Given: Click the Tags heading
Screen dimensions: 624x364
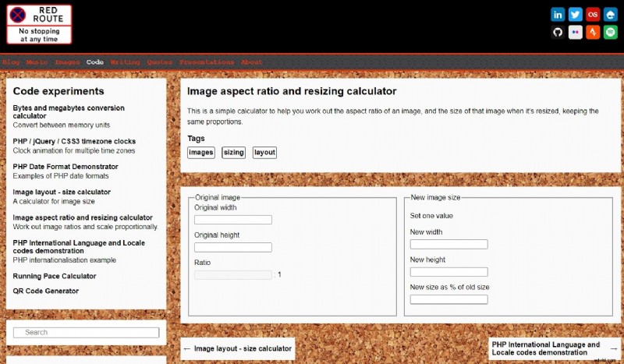Looking at the screenshot, I should point(196,139).
